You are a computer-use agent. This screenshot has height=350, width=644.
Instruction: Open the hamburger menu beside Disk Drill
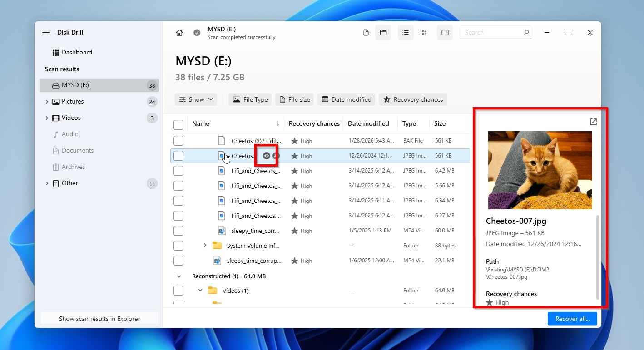pos(46,33)
